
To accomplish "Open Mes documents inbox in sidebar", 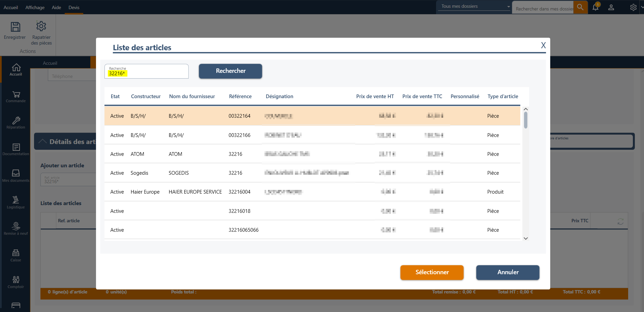I will [16, 176].
